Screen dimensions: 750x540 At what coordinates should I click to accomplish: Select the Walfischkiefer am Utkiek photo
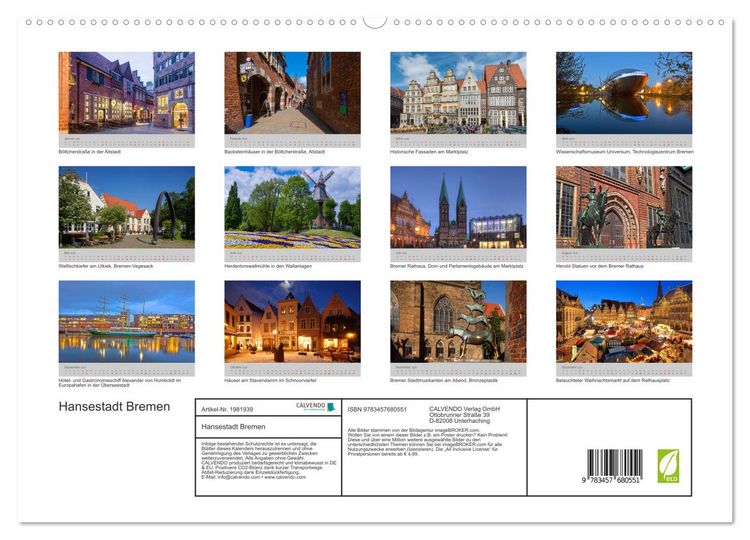point(127,207)
